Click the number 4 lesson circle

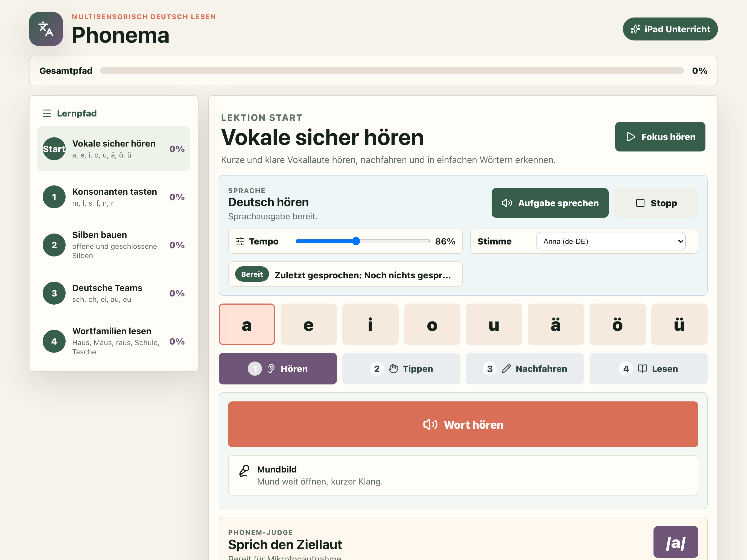pyautogui.click(x=54, y=341)
